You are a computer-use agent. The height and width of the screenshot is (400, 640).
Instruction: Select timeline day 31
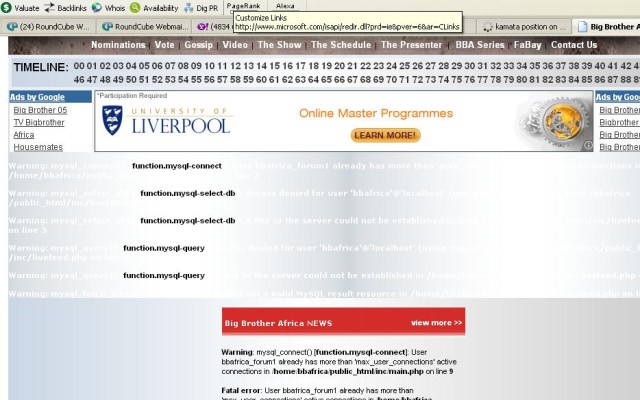tap(482, 66)
